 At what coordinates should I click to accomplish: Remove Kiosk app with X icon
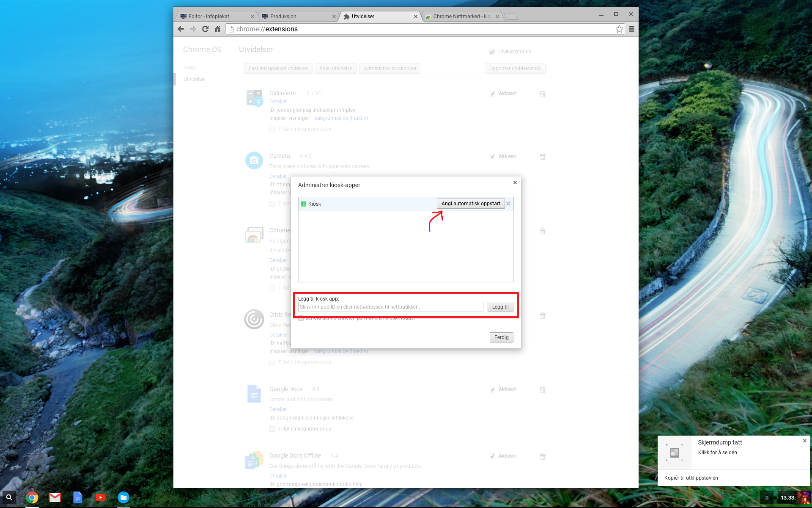pyautogui.click(x=508, y=204)
